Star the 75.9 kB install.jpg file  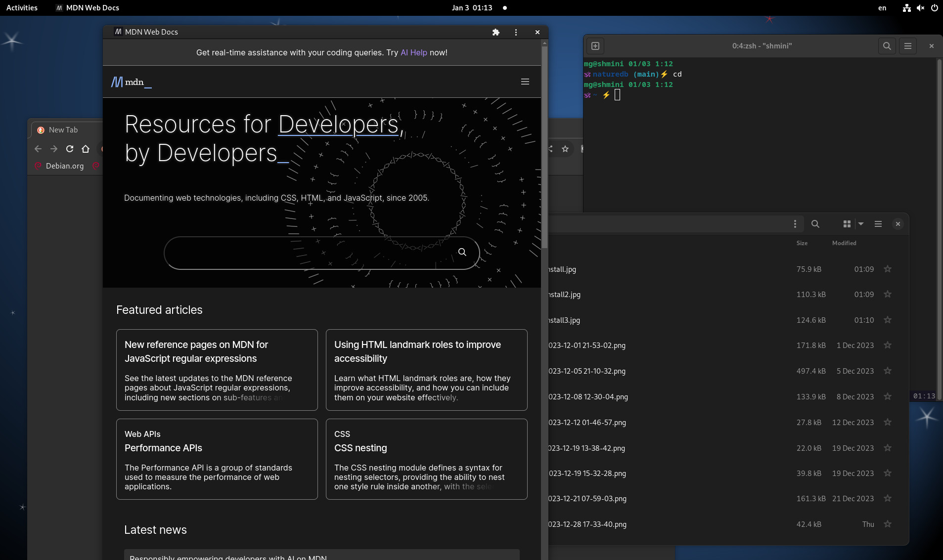888,269
